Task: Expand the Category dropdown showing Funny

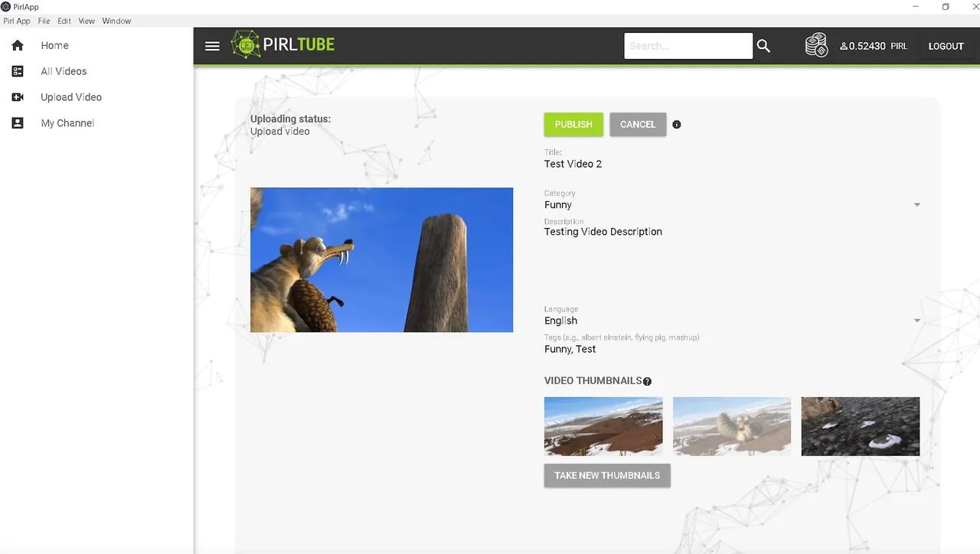Action: point(733,205)
